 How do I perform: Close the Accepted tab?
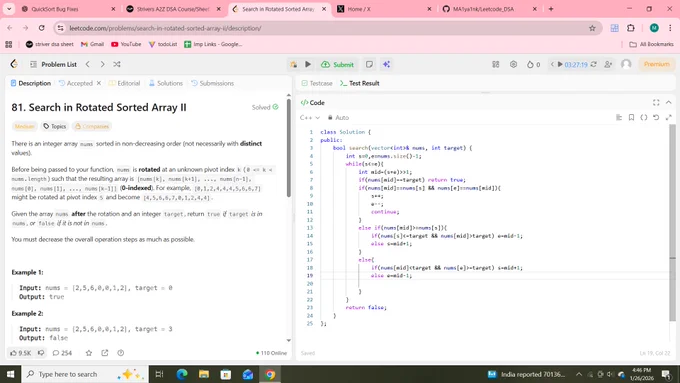(99, 83)
